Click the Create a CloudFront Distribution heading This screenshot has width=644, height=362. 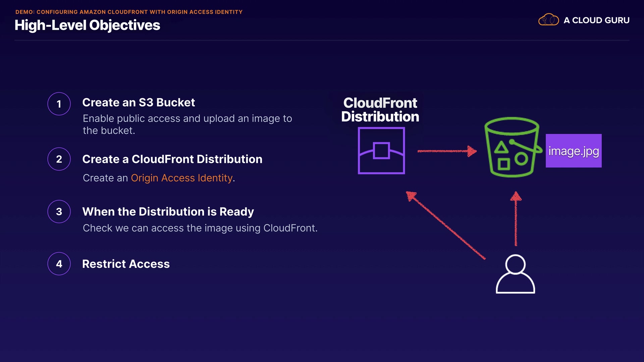[x=172, y=159]
